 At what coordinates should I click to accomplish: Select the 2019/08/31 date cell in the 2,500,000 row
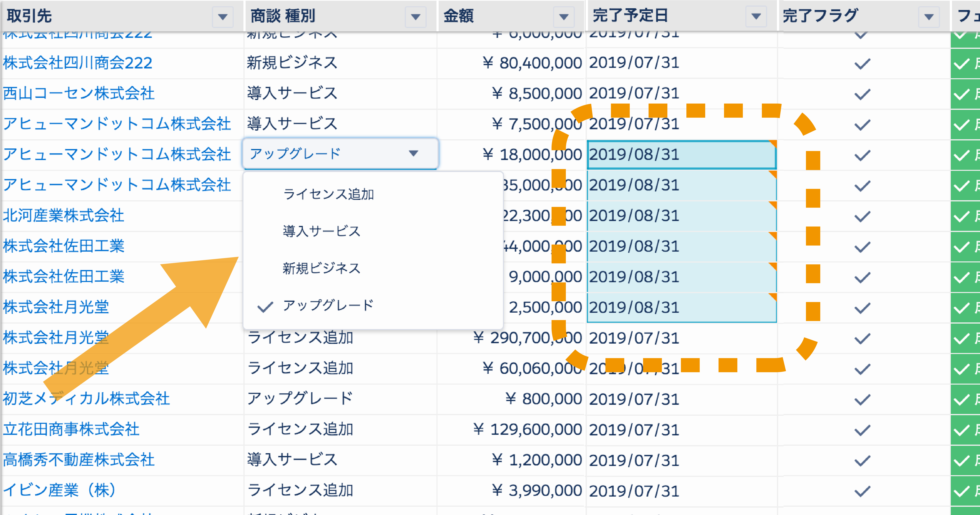(681, 308)
